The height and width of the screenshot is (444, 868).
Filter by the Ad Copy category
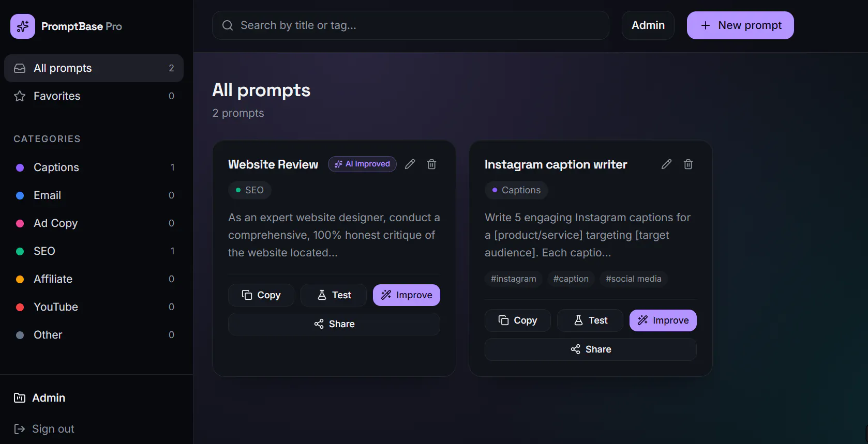(94, 223)
